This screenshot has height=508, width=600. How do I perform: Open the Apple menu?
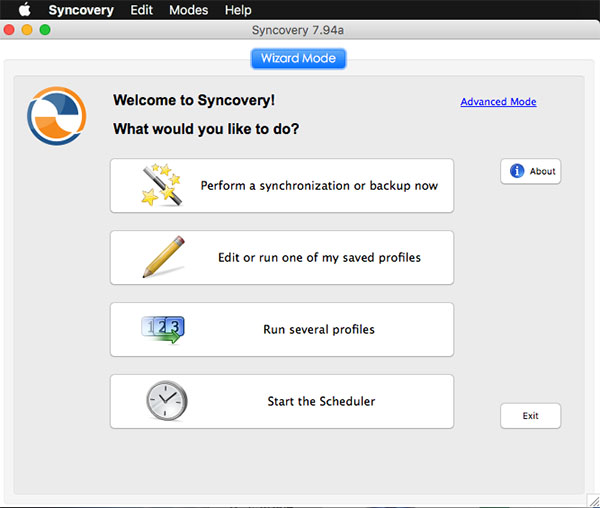coord(25,10)
